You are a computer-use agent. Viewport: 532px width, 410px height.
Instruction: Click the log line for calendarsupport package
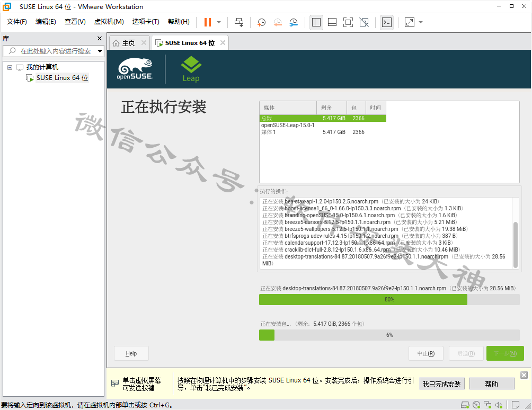pyautogui.click(x=358, y=243)
